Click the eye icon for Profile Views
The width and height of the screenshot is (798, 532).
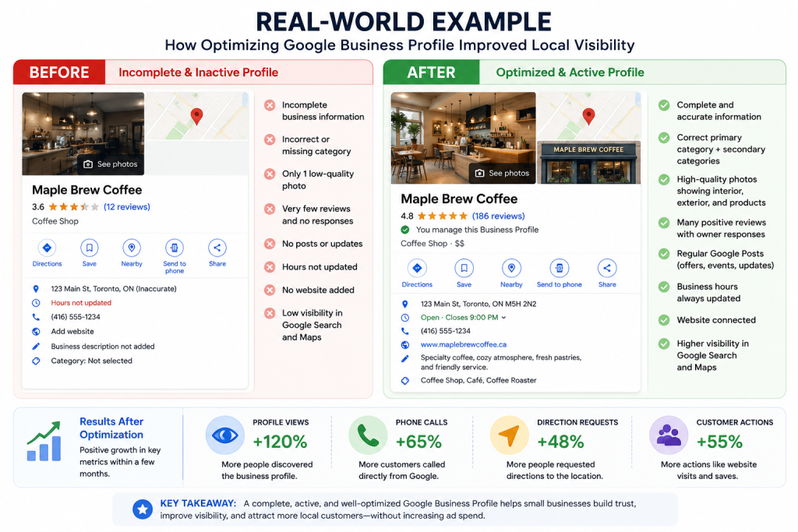[x=225, y=435]
